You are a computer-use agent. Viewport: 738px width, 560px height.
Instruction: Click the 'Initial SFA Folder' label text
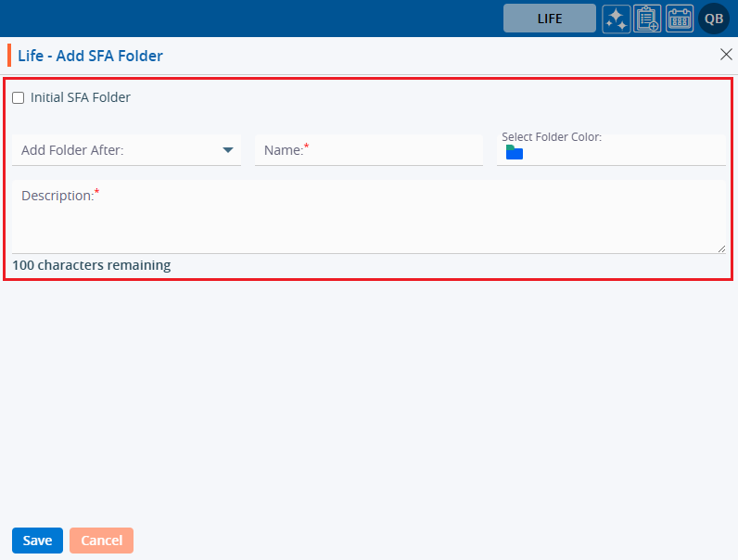coord(81,97)
